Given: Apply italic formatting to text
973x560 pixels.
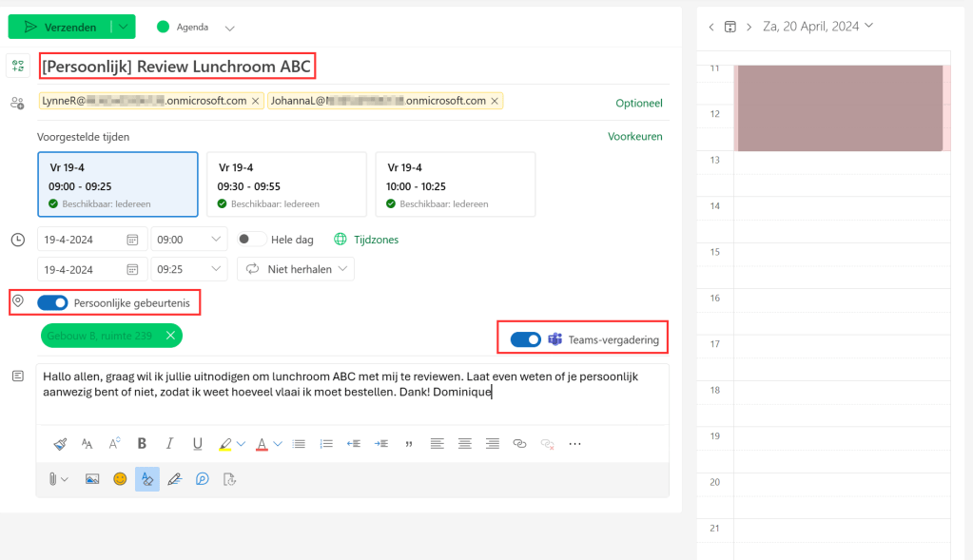Looking at the screenshot, I should (169, 443).
